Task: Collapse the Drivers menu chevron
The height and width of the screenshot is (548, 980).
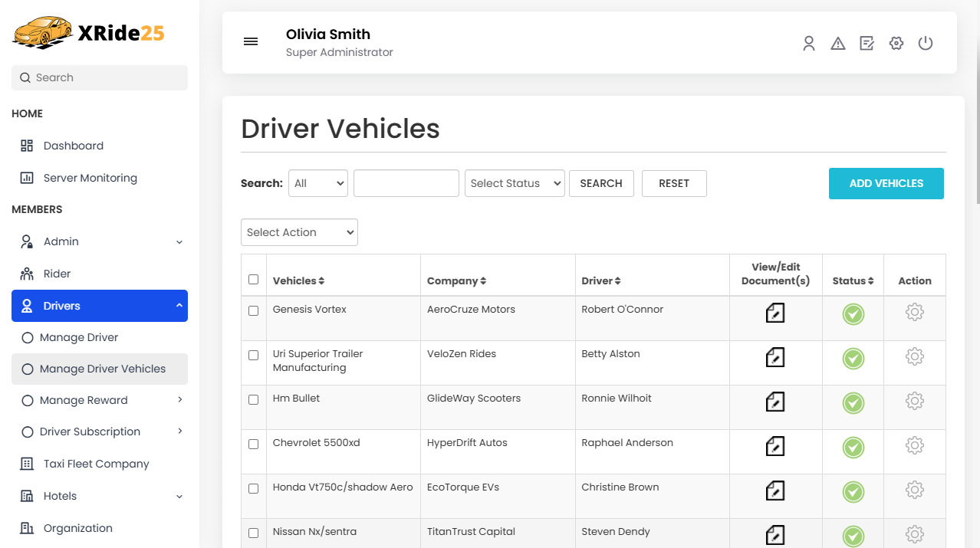Action: [179, 306]
